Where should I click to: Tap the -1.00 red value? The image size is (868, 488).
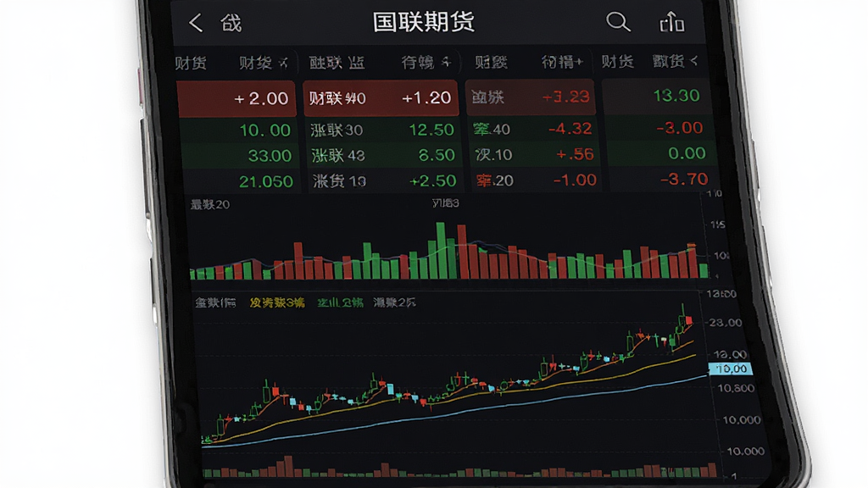(x=575, y=180)
